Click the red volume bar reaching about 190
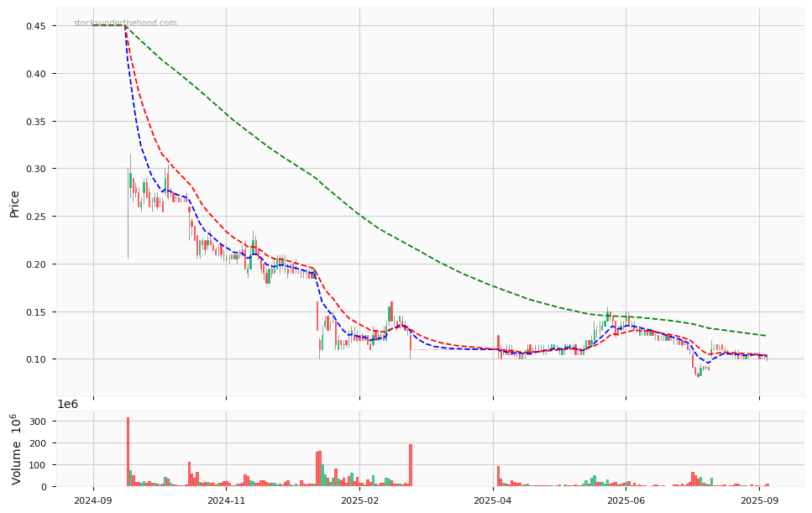The image size is (812, 513). pos(411,465)
